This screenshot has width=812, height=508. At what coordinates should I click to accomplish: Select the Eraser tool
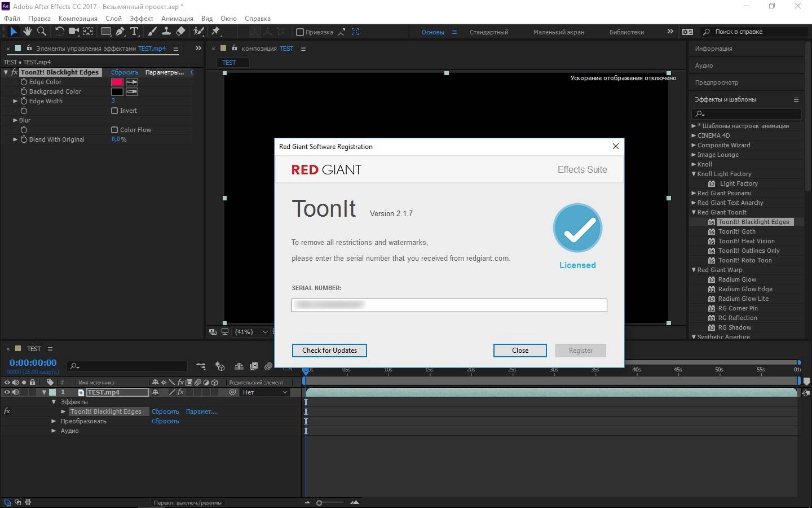tap(180, 32)
